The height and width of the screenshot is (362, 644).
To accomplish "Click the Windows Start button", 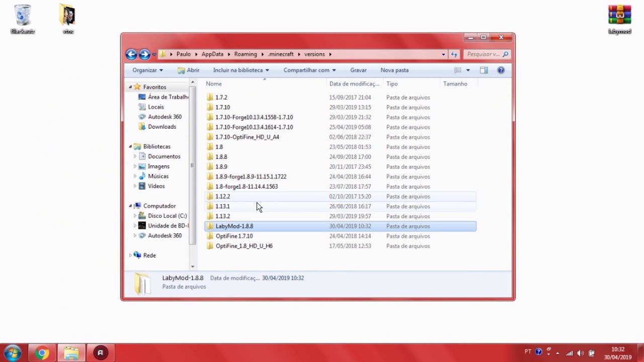I will tap(12, 353).
